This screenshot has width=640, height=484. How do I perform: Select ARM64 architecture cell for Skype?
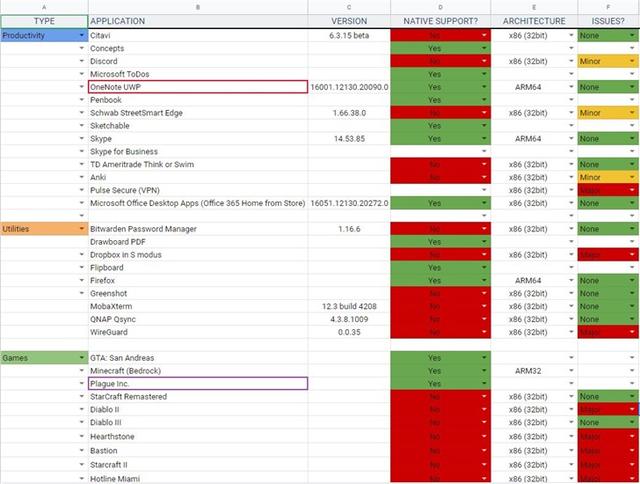tap(534, 139)
